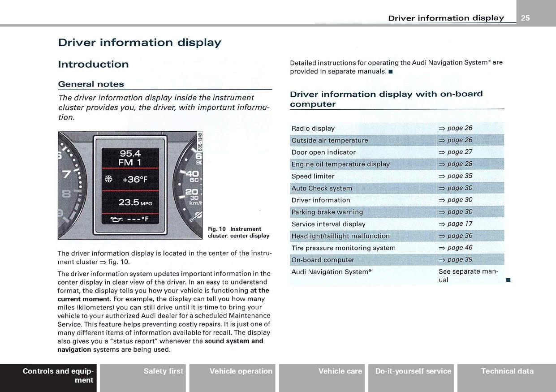This screenshot has width=556, height=392.
Task: Follow the page 36 Headlight/taillight malfunction link
Action: (x=455, y=236)
